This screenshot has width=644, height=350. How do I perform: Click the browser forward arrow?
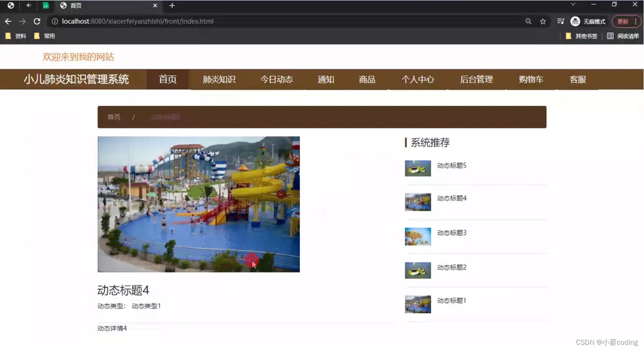click(x=22, y=21)
